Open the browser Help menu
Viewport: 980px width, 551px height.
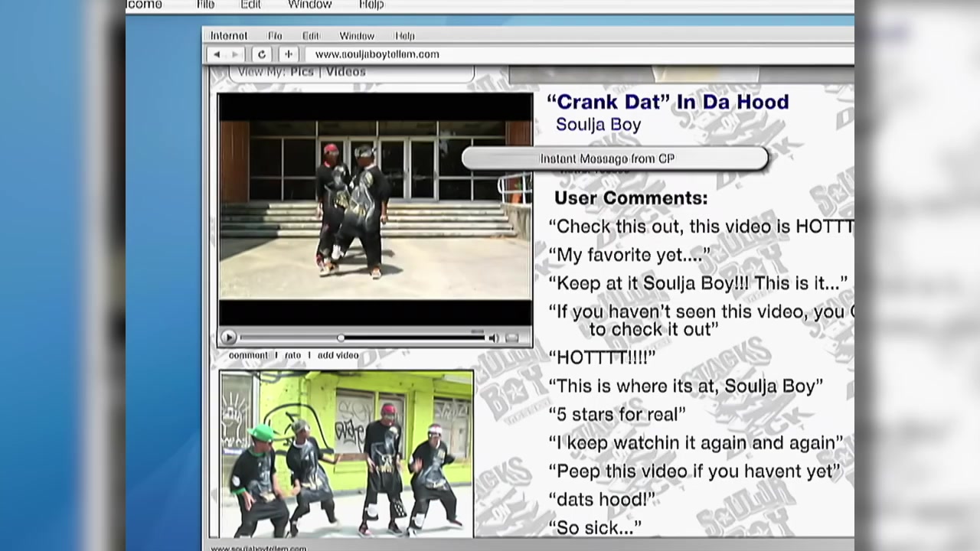(x=404, y=36)
